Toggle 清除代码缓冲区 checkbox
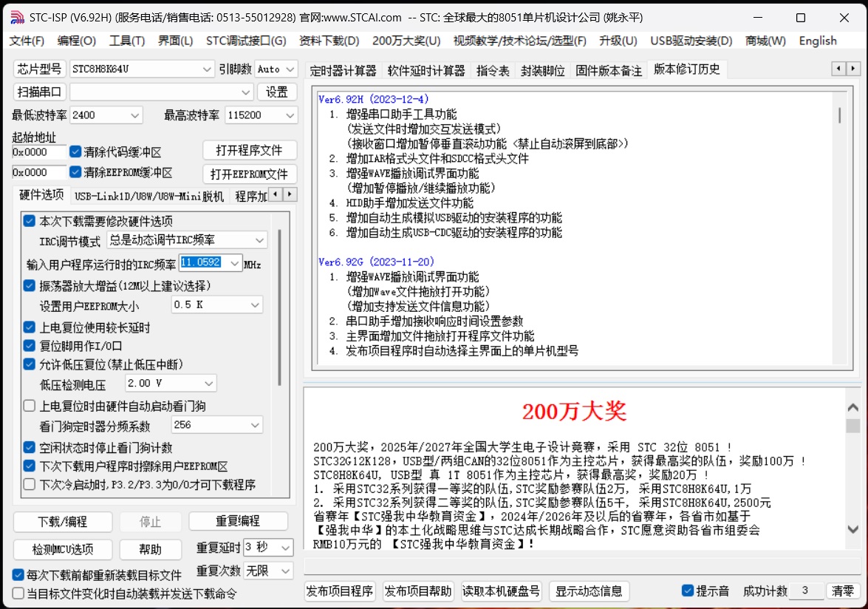 tap(75, 152)
